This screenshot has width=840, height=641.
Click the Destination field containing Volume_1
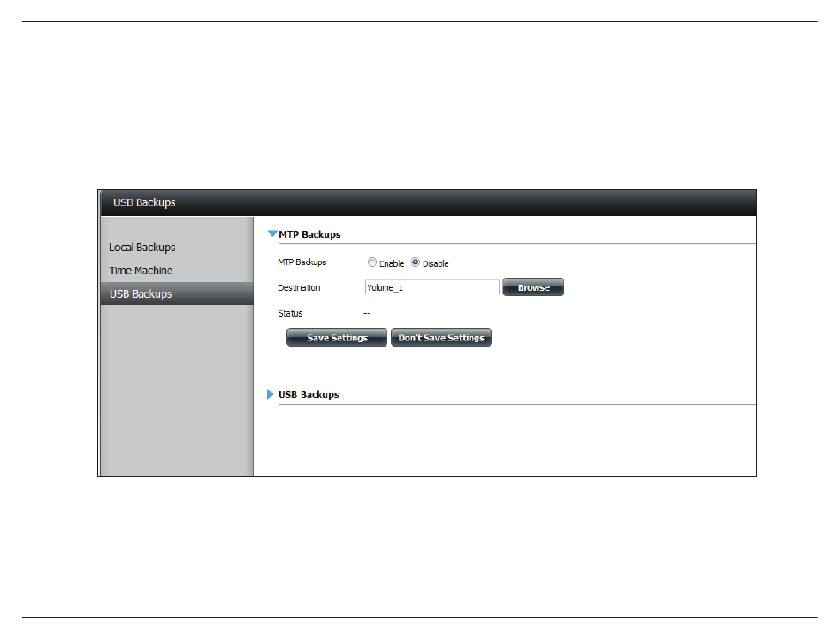tap(431, 287)
